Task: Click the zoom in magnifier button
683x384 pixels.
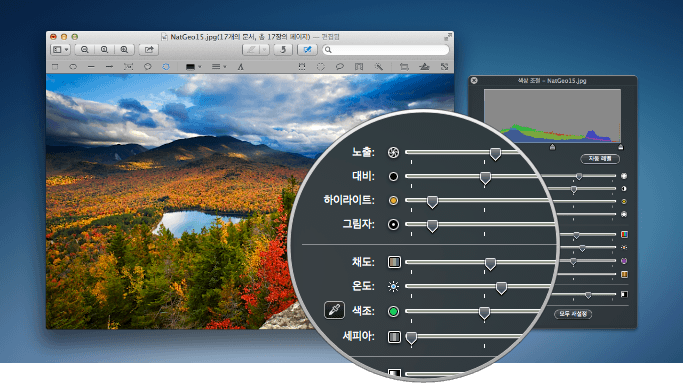Action: [124, 50]
